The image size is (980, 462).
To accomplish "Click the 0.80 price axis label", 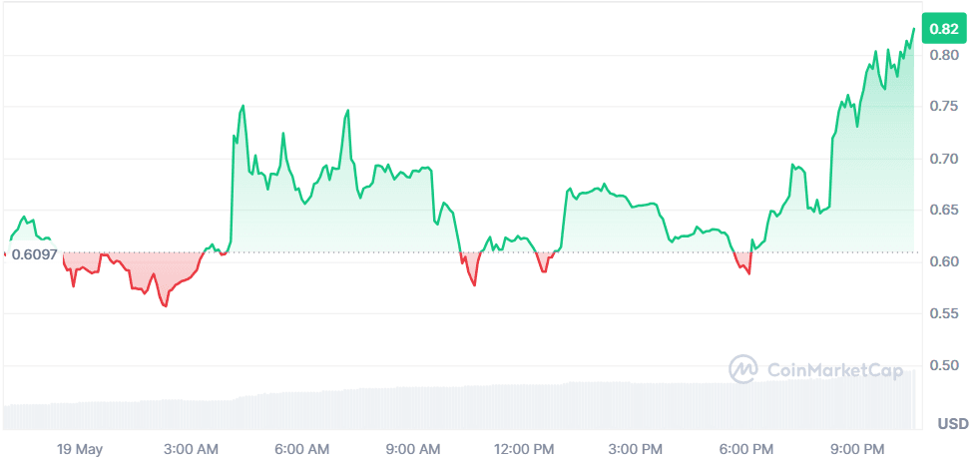I will pyautogui.click(x=944, y=55).
